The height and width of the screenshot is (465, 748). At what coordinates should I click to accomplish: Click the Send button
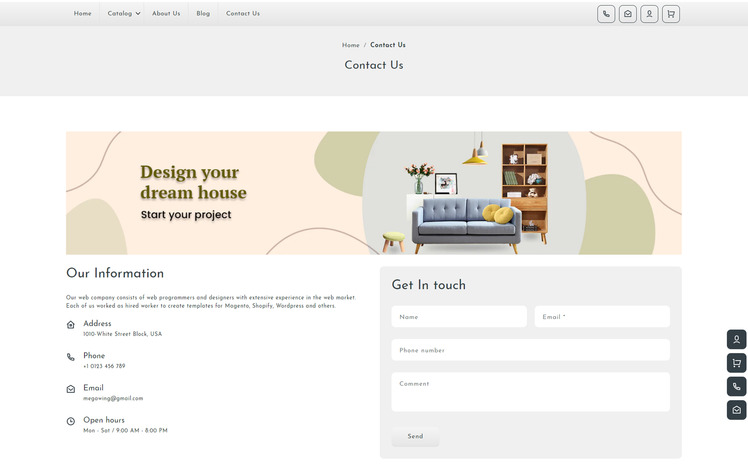tap(415, 436)
